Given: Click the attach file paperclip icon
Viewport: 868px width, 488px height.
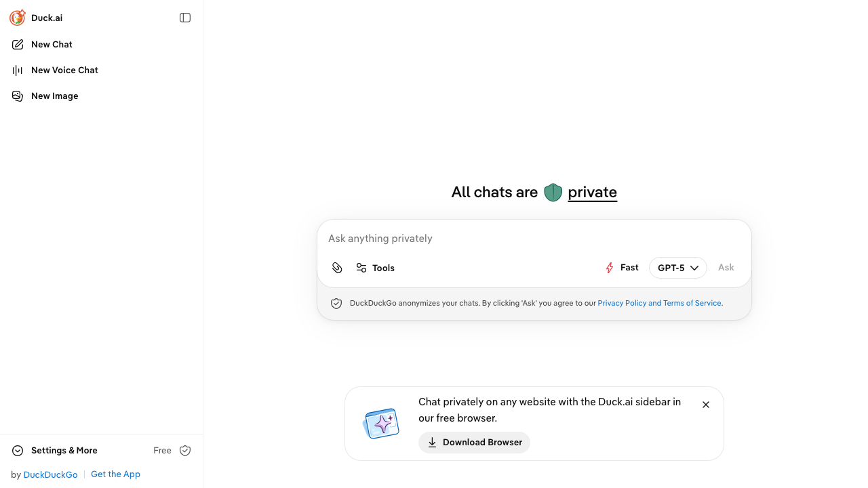Looking at the screenshot, I should click(x=337, y=268).
